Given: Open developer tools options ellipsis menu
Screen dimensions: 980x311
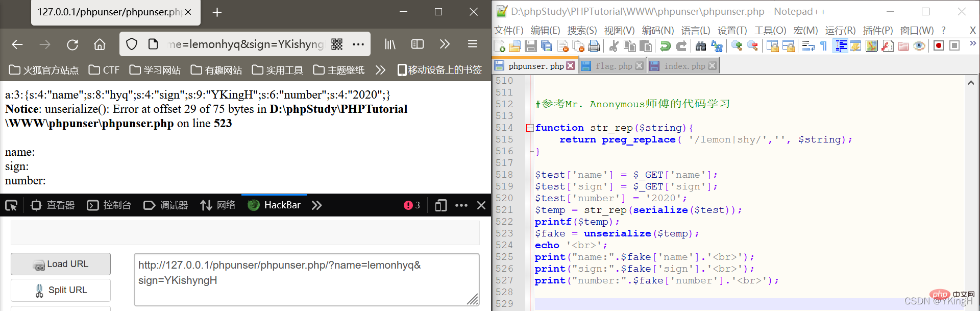Looking at the screenshot, I should (x=461, y=205).
